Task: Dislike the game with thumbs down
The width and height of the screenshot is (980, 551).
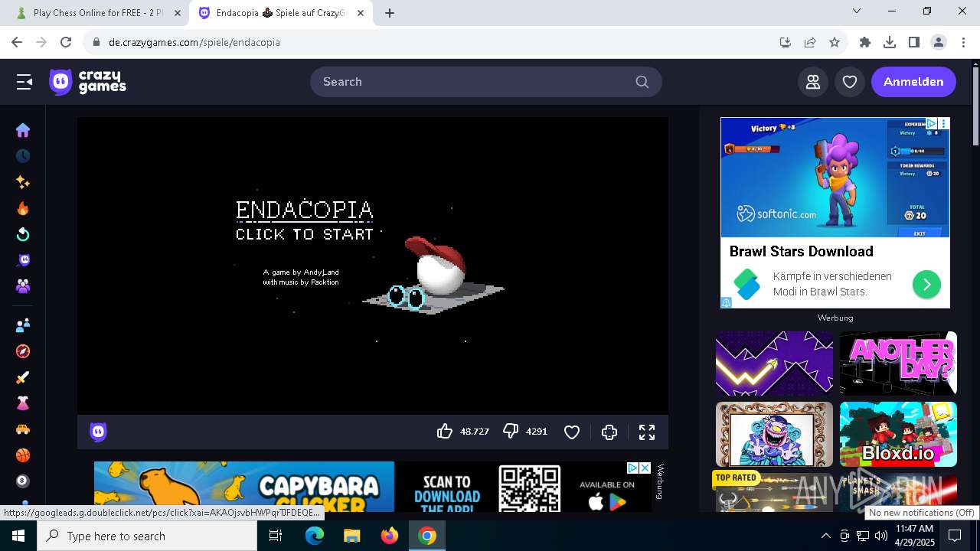Action: (511, 432)
